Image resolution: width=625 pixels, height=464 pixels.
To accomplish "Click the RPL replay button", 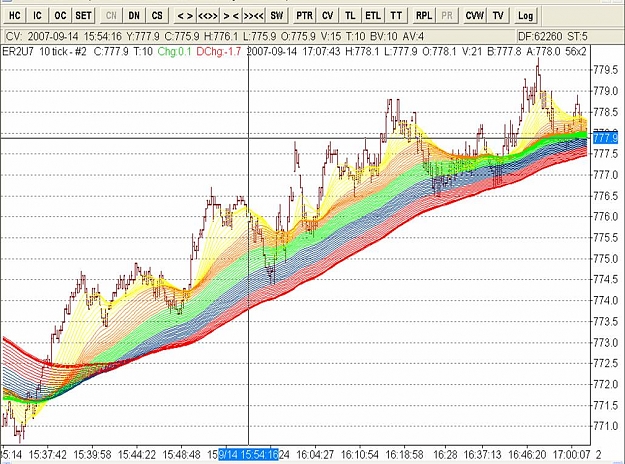I will [424, 16].
